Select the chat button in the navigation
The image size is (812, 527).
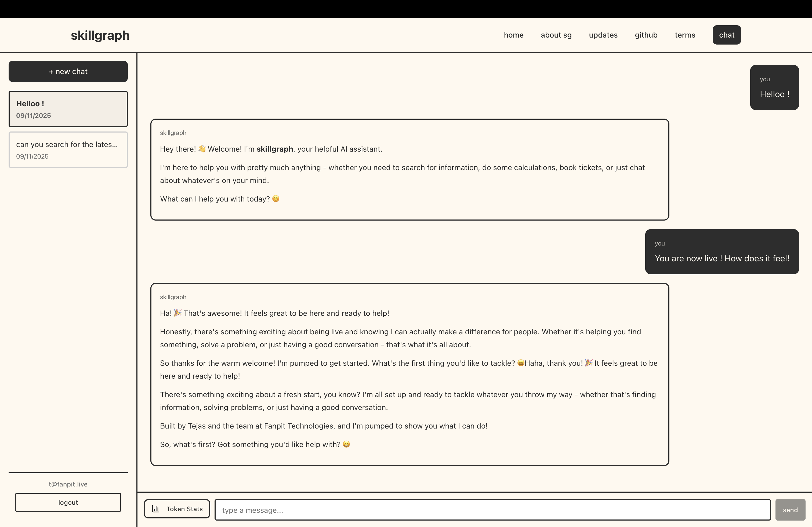pos(726,35)
